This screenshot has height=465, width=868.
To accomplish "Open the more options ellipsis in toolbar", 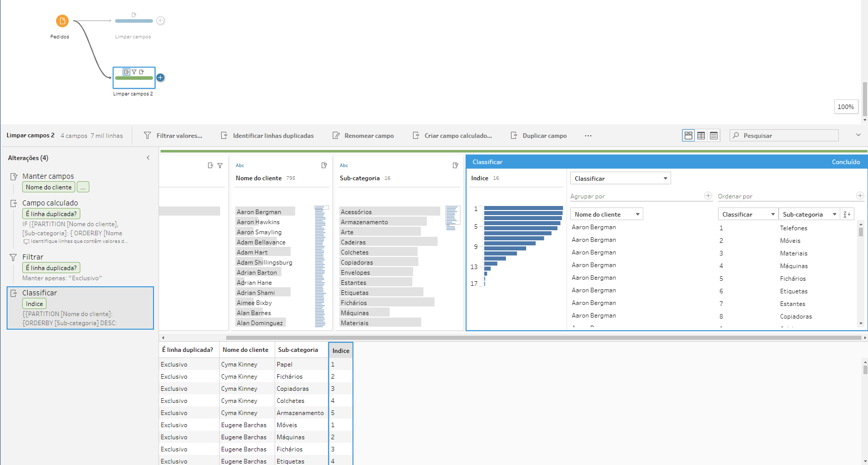I will click(x=588, y=136).
